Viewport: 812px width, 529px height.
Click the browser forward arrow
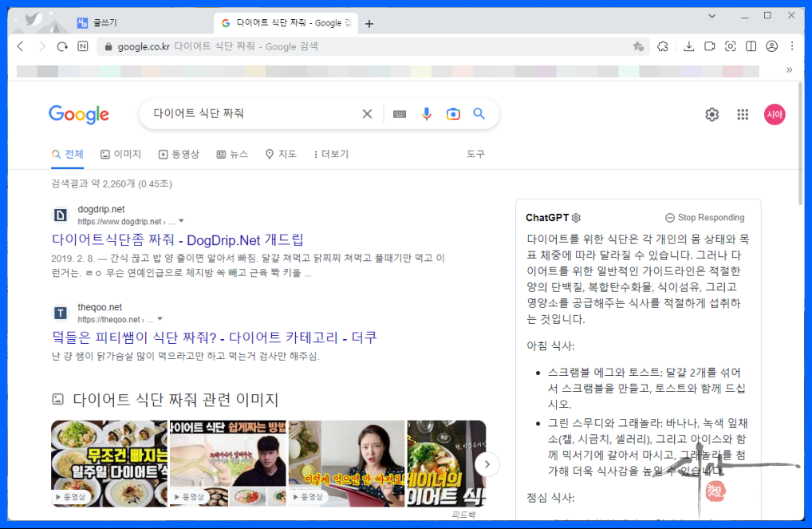click(42, 46)
